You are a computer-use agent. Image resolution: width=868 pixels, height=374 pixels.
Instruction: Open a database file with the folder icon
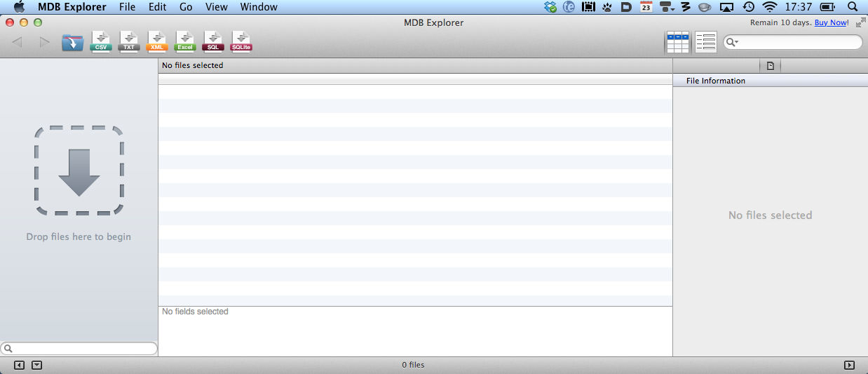point(72,43)
